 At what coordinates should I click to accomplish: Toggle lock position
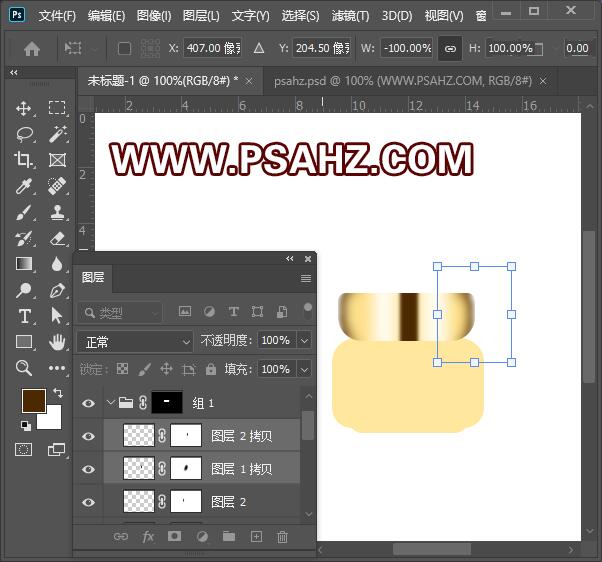[x=166, y=369]
